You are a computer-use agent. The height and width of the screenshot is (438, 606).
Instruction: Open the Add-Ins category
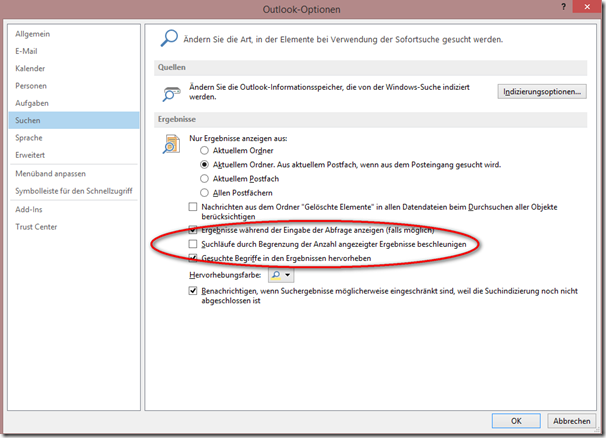click(x=73, y=210)
